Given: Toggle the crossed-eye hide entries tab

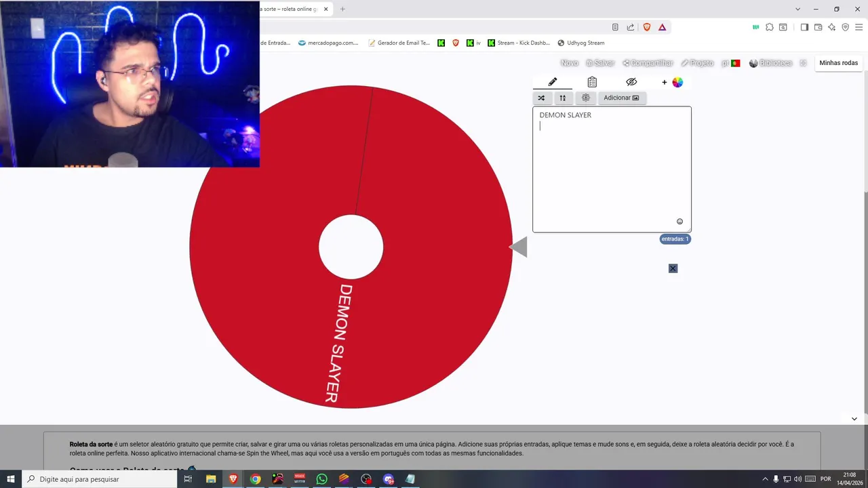Looking at the screenshot, I should (x=631, y=82).
